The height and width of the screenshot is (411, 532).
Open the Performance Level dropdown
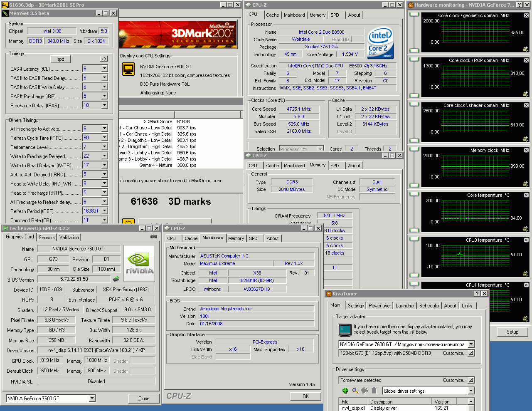click(x=104, y=147)
